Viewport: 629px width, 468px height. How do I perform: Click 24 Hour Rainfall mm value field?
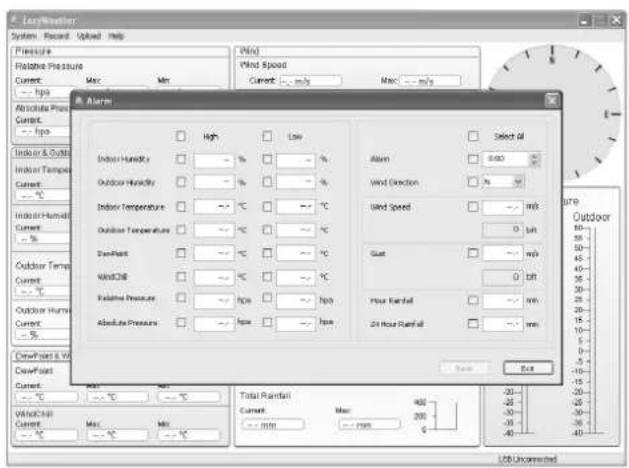[503, 324]
